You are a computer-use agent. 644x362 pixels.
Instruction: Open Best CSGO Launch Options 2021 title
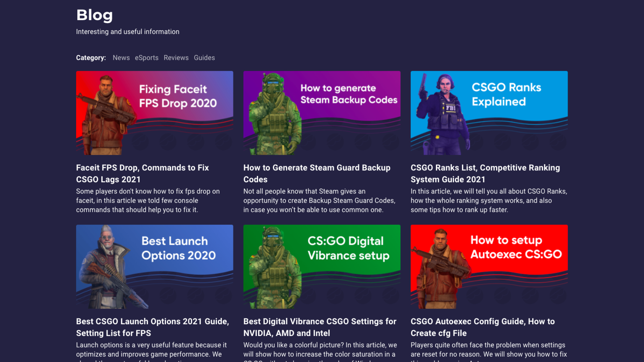(152, 327)
